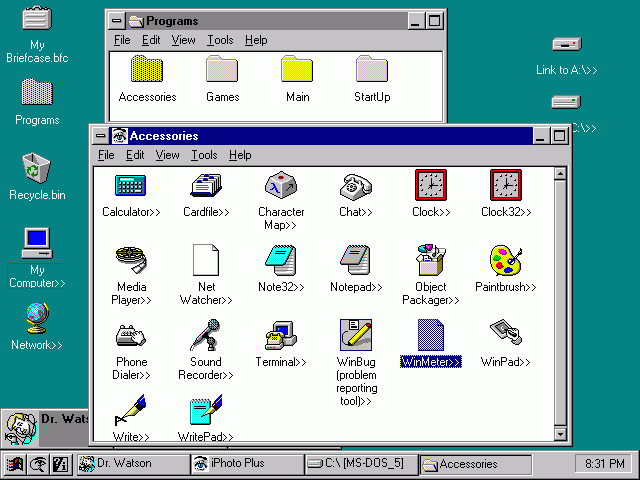The height and width of the screenshot is (480, 640).
Task: Click the highlighted WinMeter icon
Action: (x=431, y=335)
